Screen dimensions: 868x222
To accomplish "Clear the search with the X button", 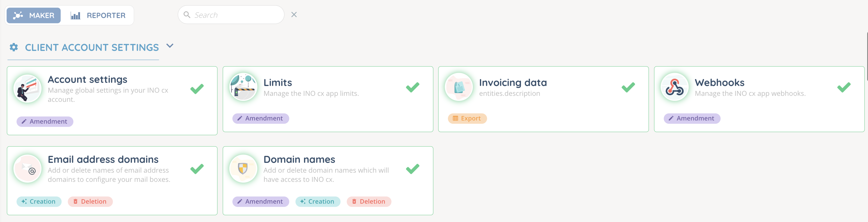I will pyautogui.click(x=294, y=15).
